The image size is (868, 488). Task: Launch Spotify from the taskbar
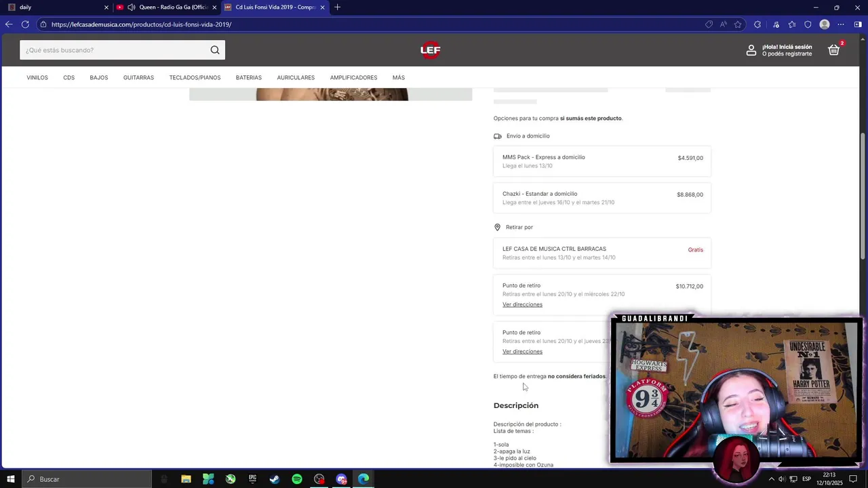[x=297, y=479]
